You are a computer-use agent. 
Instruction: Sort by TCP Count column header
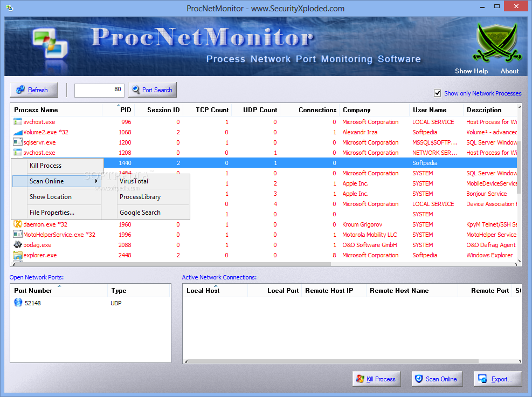pos(208,109)
